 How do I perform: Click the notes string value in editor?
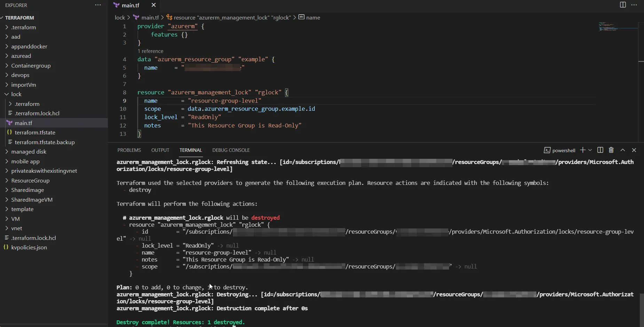pos(244,125)
